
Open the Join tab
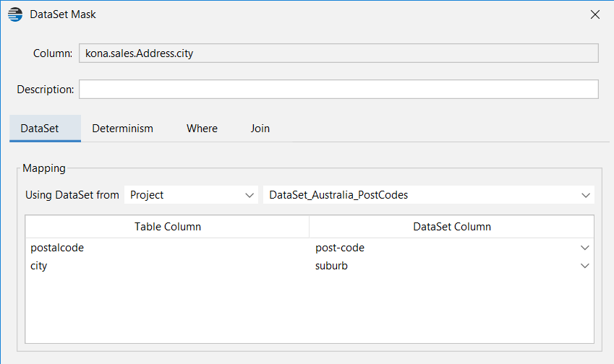(260, 129)
